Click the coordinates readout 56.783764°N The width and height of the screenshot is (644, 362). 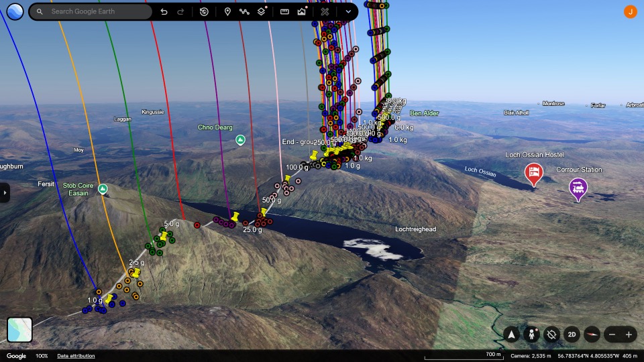(x=589, y=356)
